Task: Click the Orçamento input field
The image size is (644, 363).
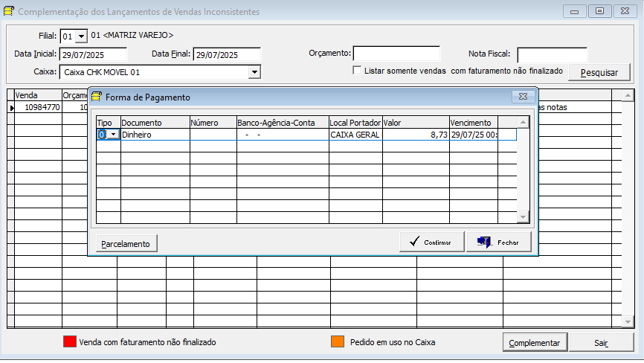Action: pos(396,54)
